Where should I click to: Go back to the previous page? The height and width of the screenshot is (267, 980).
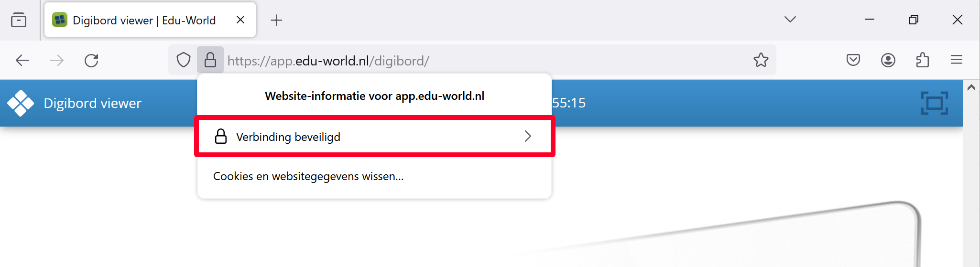tap(22, 60)
